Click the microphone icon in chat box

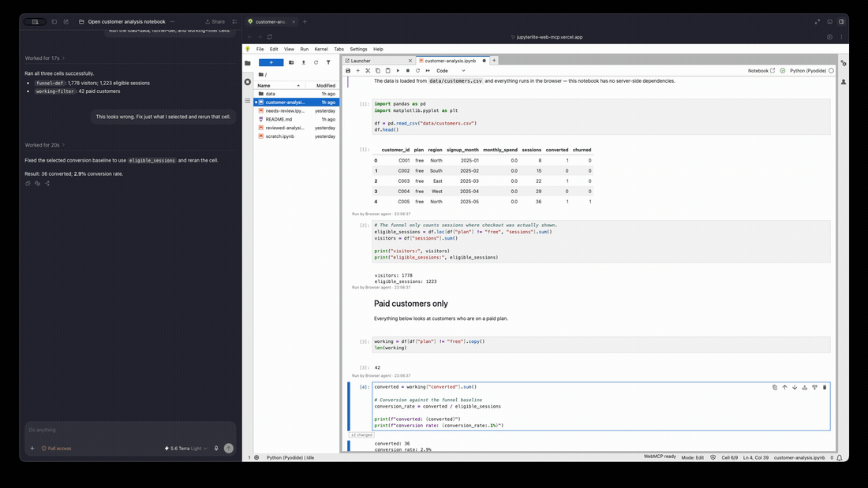point(216,449)
